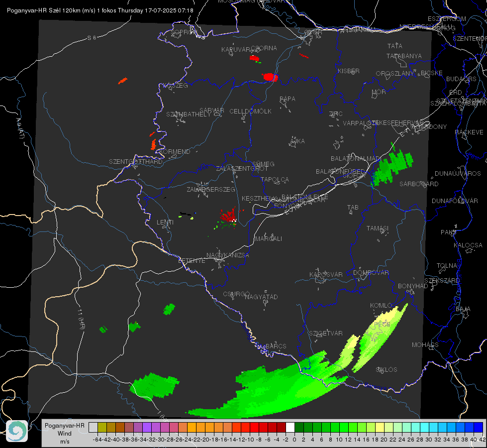Screen dimensions: 487x448
Task: Click the 'Poganyvar-HR Wind m/s' legend label
Action: (x=65, y=434)
